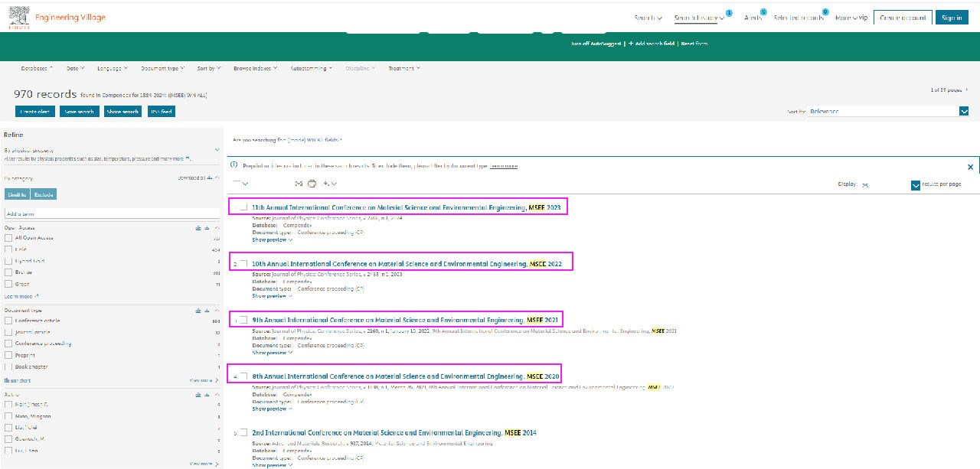The width and height of the screenshot is (980, 469).
Task: Open the MSEE 2021 conference result title
Action: click(x=407, y=320)
